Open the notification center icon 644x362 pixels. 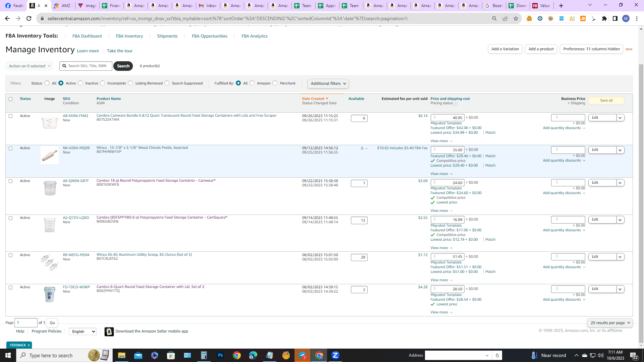(634, 355)
